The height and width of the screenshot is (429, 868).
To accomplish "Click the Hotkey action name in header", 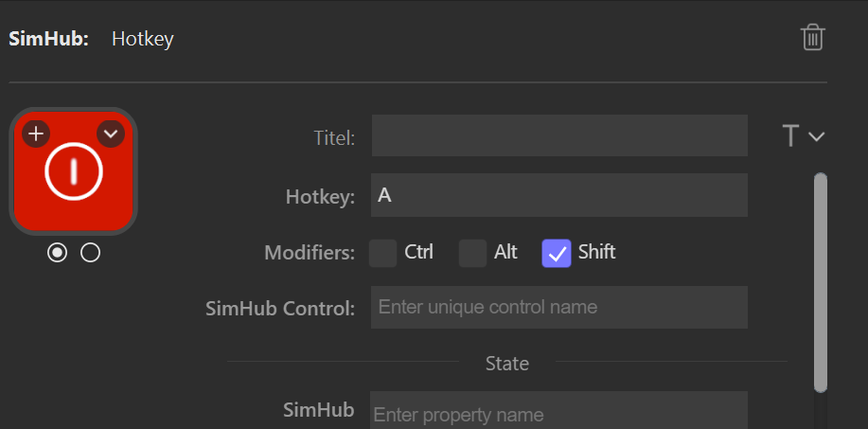I will tap(143, 40).
